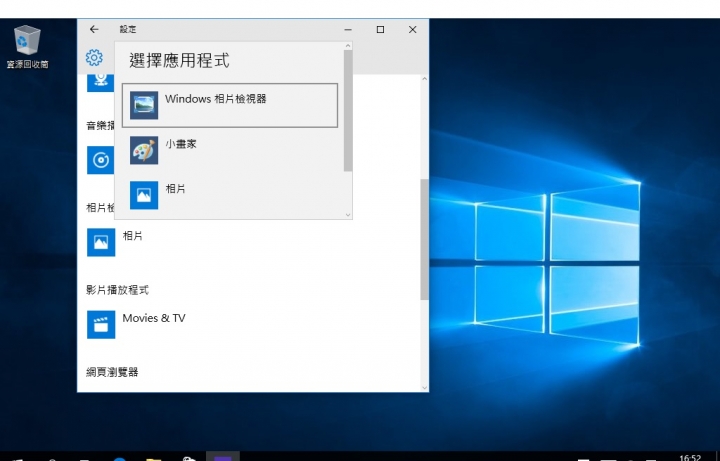Minimize the 設定 window
The height and width of the screenshot is (461, 720).
click(x=348, y=29)
